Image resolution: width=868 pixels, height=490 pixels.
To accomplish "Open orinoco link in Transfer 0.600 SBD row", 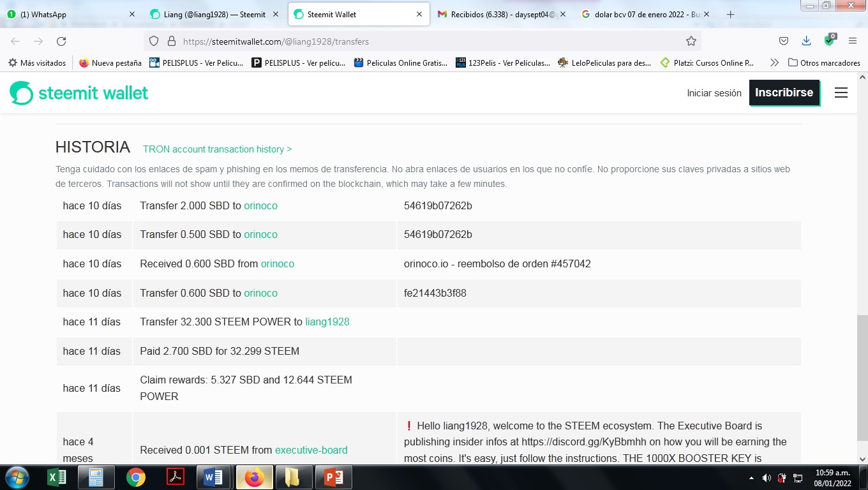I will 260,293.
